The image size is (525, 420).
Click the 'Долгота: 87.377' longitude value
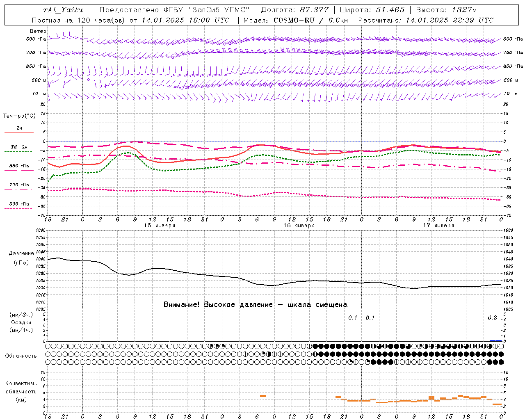pyautogui.click(x=294, y=10)
